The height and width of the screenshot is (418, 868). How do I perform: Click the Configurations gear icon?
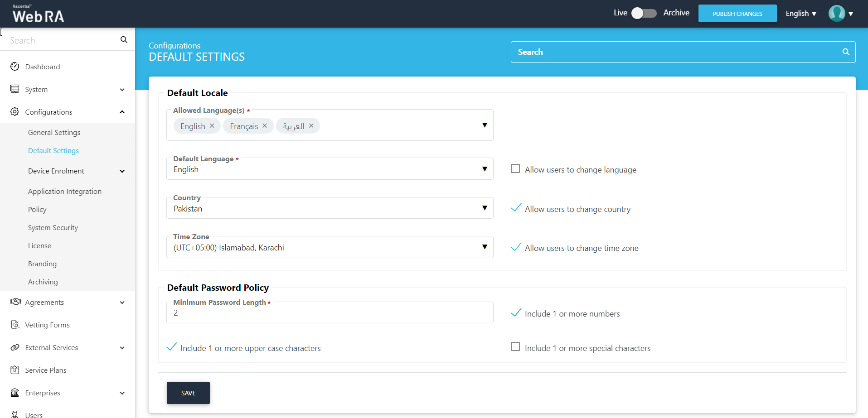coord(15,111)
